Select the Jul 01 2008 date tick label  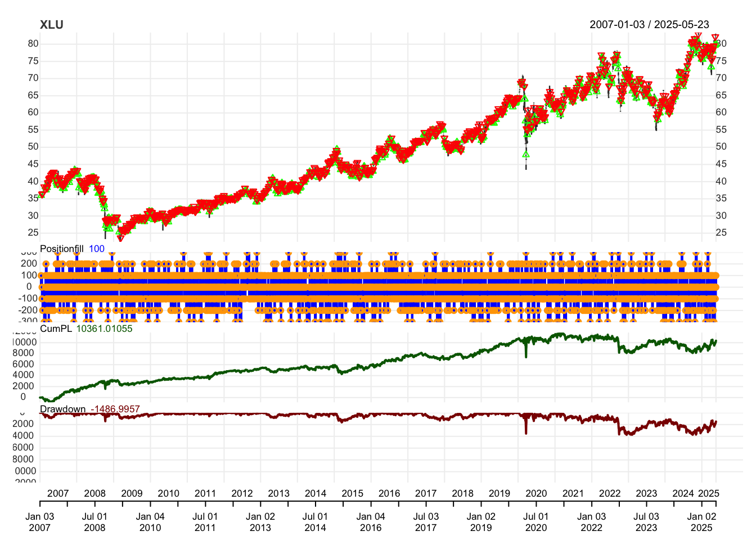tap(94, 522)
